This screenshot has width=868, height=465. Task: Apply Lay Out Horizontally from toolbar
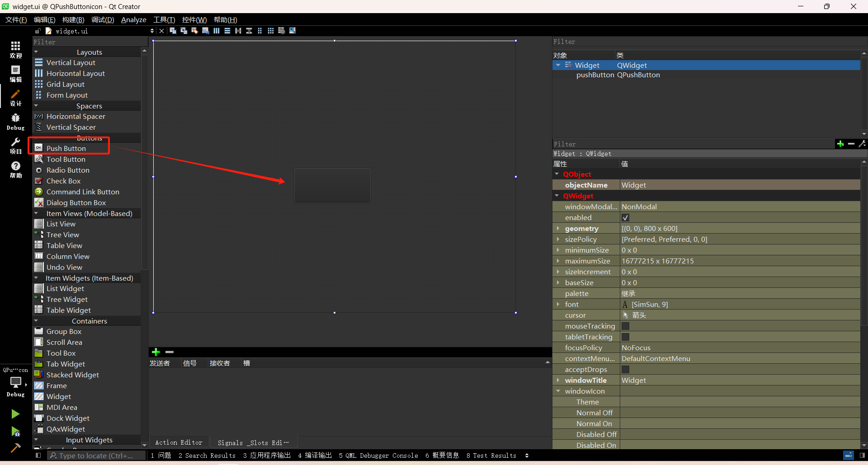click(217, 31)
